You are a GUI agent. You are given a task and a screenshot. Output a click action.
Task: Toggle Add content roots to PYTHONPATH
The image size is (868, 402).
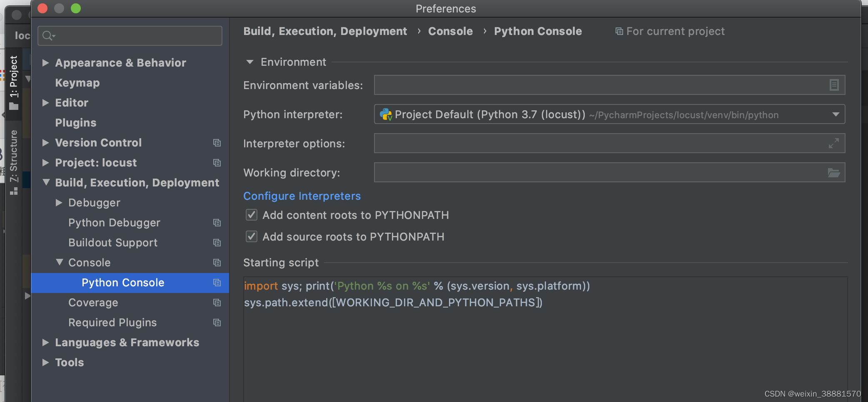point(252,215)
